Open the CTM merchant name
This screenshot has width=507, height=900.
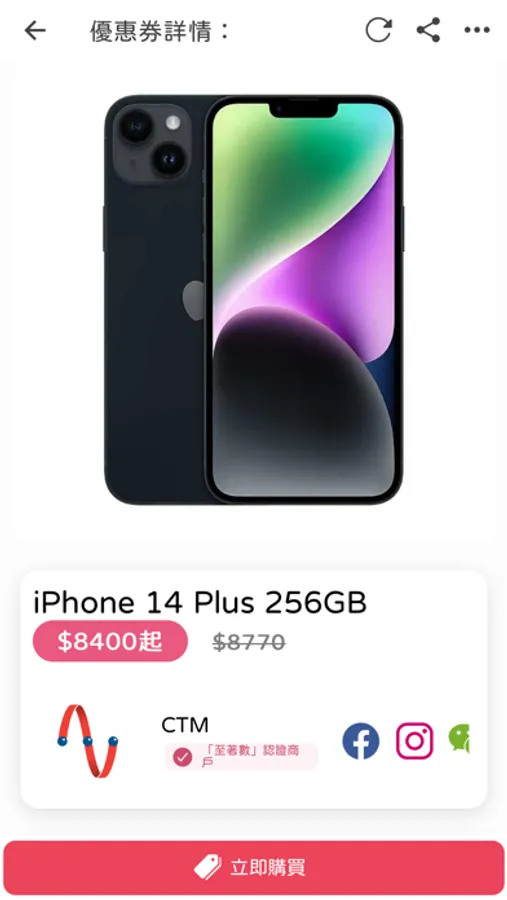click(x=185, y=725)
